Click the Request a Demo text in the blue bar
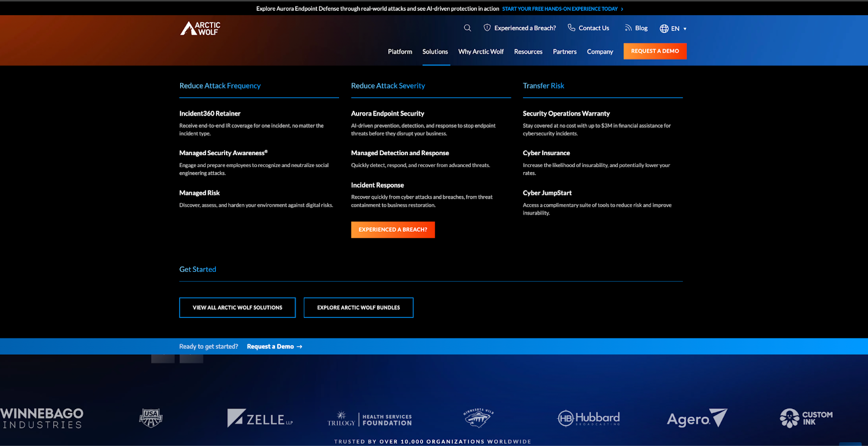 (x=270, y=347)
